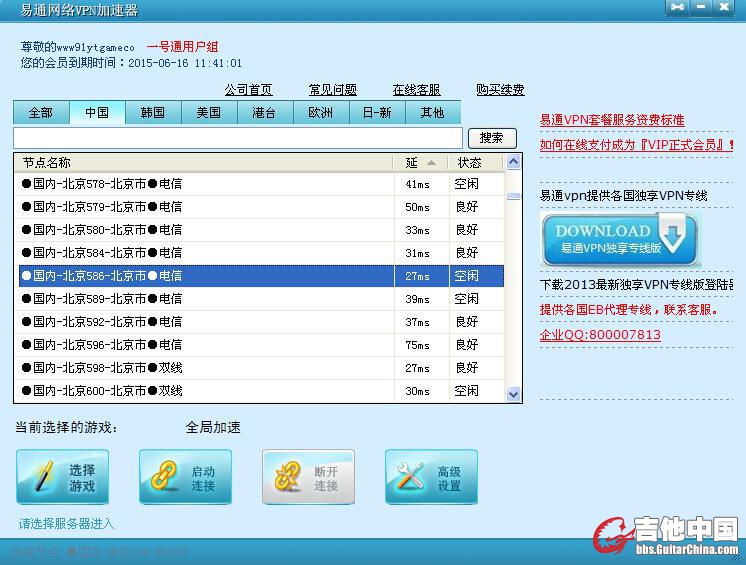
Task: Click the 选择游戏 wand button
Action: tap(62, 477)
